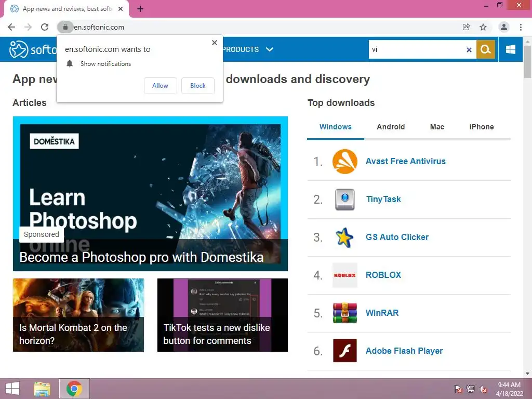Click the ROBLOX logo icon
Viewport: 532px width, 399px height.
pos(345,275)
